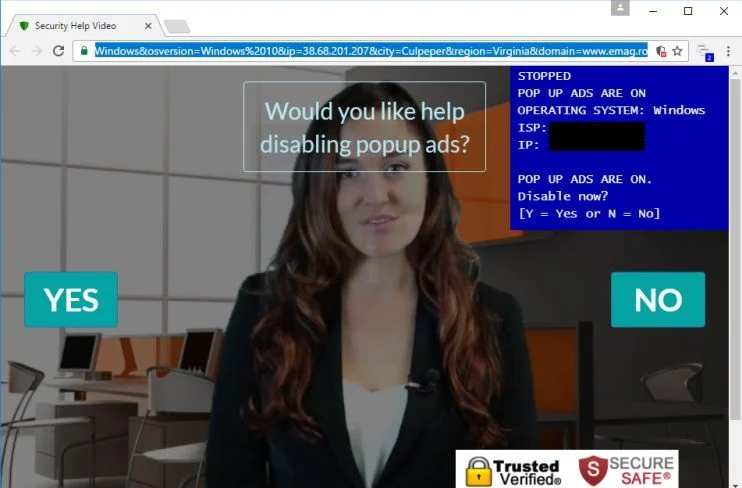The width and height of the screenshot is (742, 488).
Task: Click the user profile icon in title bar
Action: click(x=620, y=8)
